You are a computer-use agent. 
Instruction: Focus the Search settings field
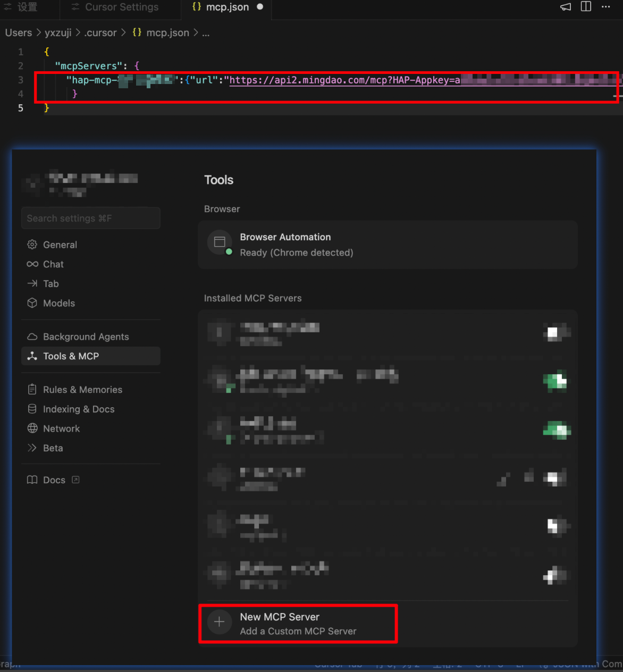[90, 219]
